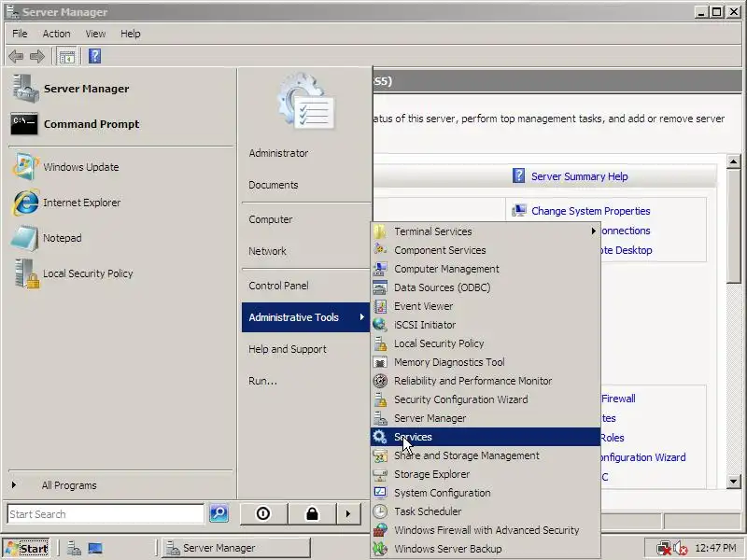Click the Windows Update icon in the Start menu
The height and width of the screenshot is (560, 747).
click(x=25, y=167)
